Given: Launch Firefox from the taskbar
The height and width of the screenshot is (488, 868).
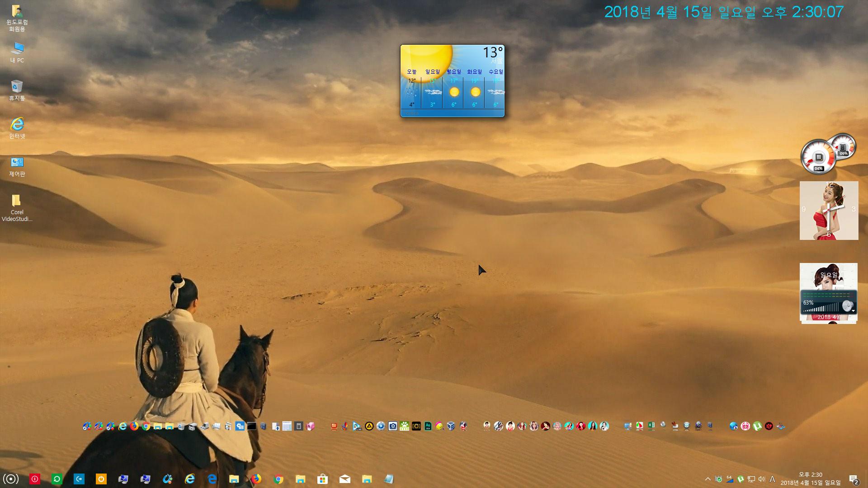Looking at the screenshot, I should (256, 479).
